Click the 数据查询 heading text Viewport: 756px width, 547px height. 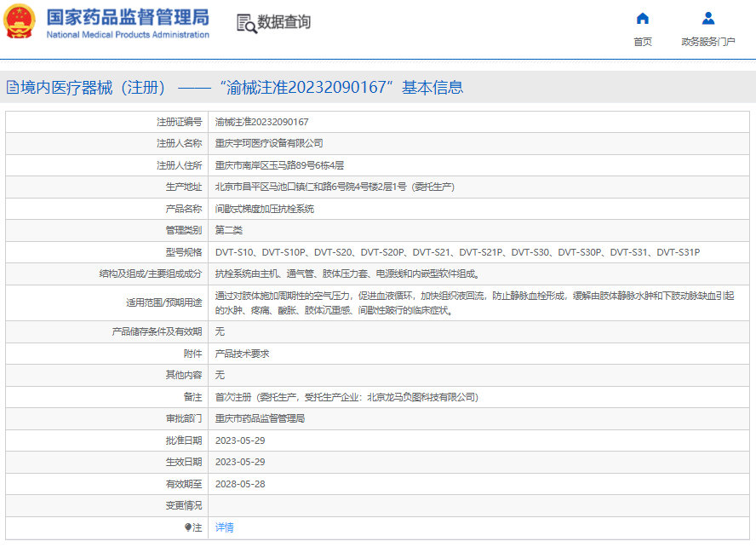[x=284, y=21]
